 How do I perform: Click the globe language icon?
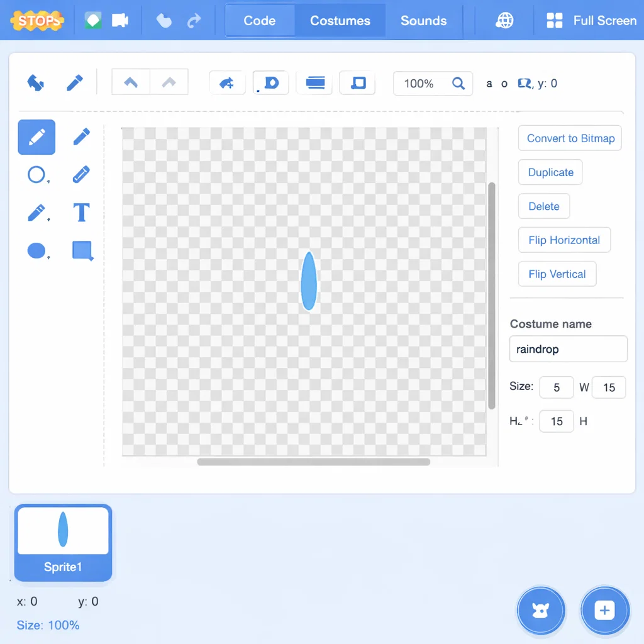[504, 21]
